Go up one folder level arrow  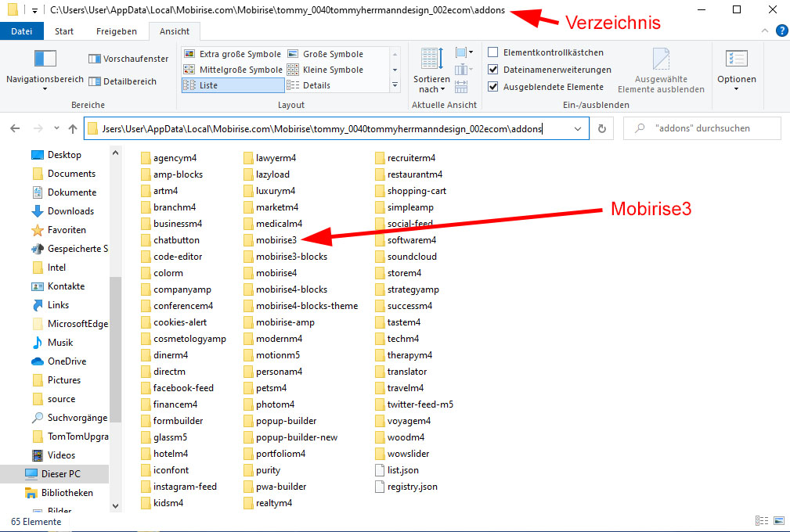click(x=73, y=128)
